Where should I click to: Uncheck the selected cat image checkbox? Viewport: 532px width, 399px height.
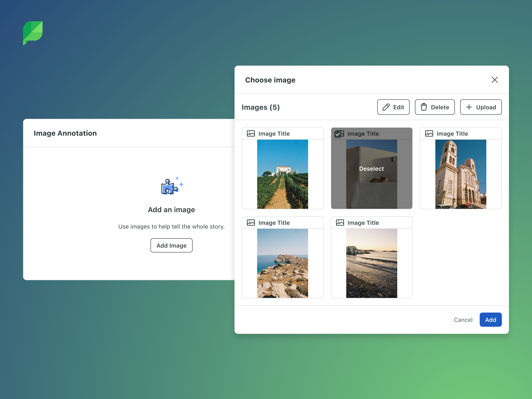click(x=338, y=134)
